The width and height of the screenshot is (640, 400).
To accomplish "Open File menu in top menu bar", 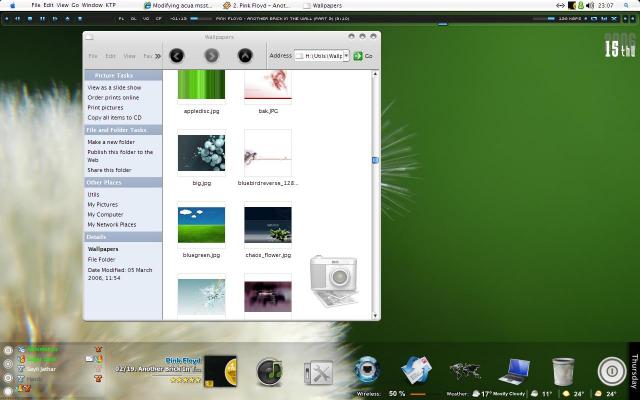I will pos(36,5).
